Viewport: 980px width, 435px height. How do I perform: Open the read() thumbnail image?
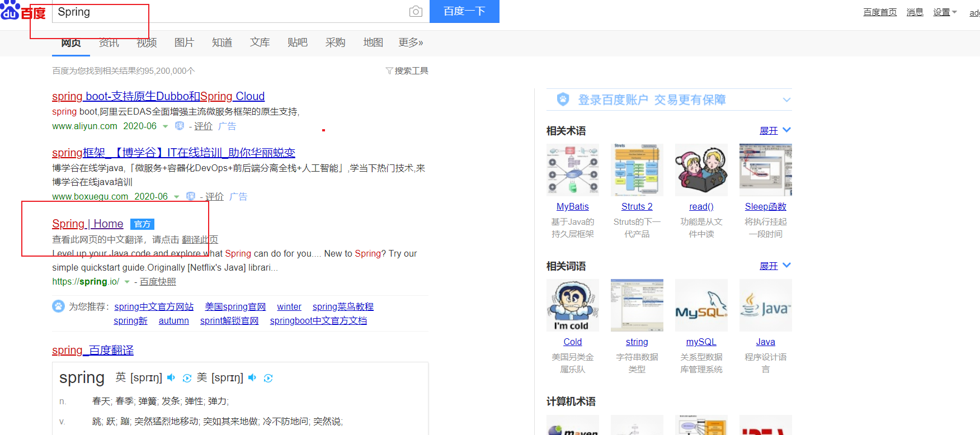pos(701,170)
